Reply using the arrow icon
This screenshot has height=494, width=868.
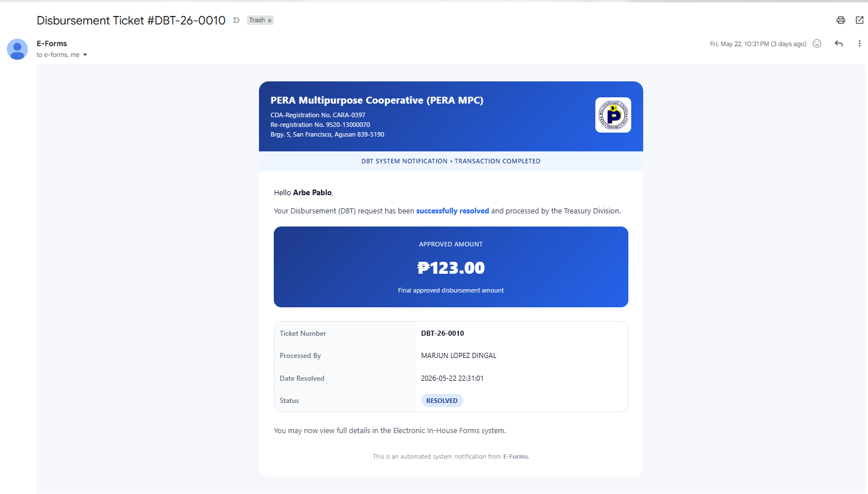tap(838, 44)
